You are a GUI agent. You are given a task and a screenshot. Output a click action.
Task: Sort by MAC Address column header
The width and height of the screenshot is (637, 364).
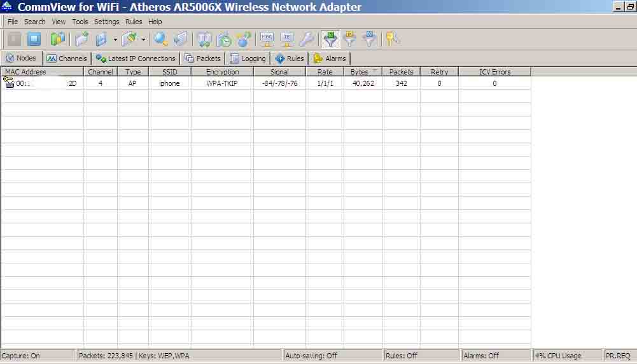42,72
